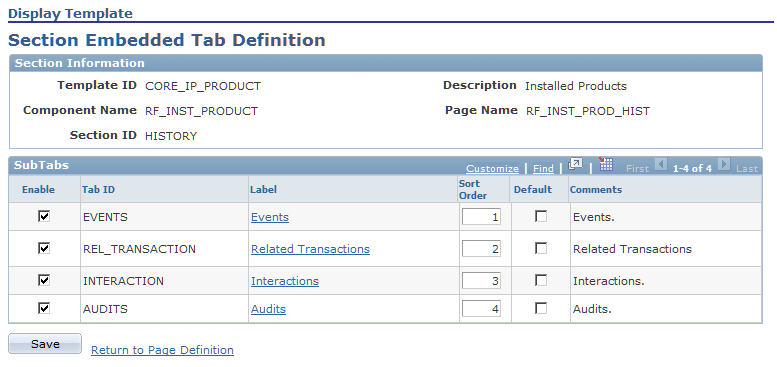Tick the Default box for Audits
This screenshot has width=777, height=367.
click(x=541, y=309)
